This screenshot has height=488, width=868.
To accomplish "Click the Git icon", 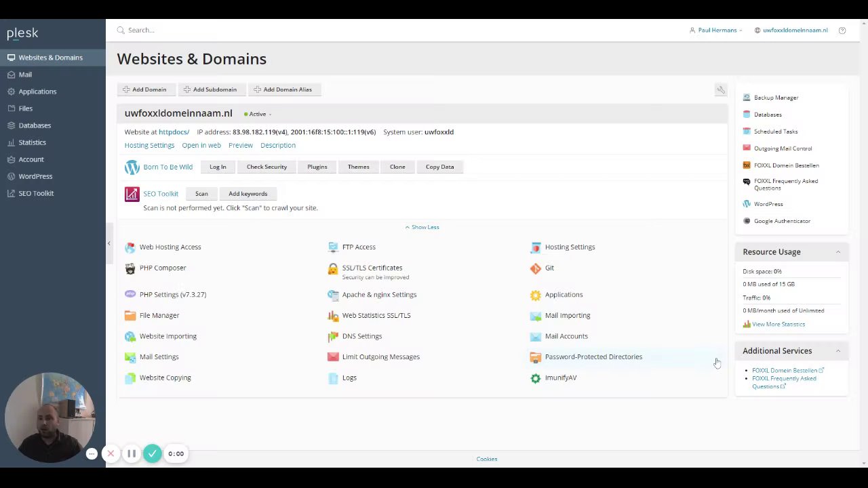I will pos(536,268).
